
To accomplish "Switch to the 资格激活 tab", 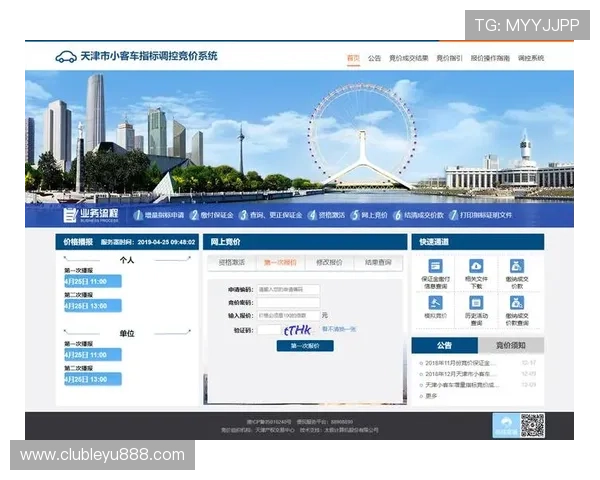I will [x=233, y=262].
